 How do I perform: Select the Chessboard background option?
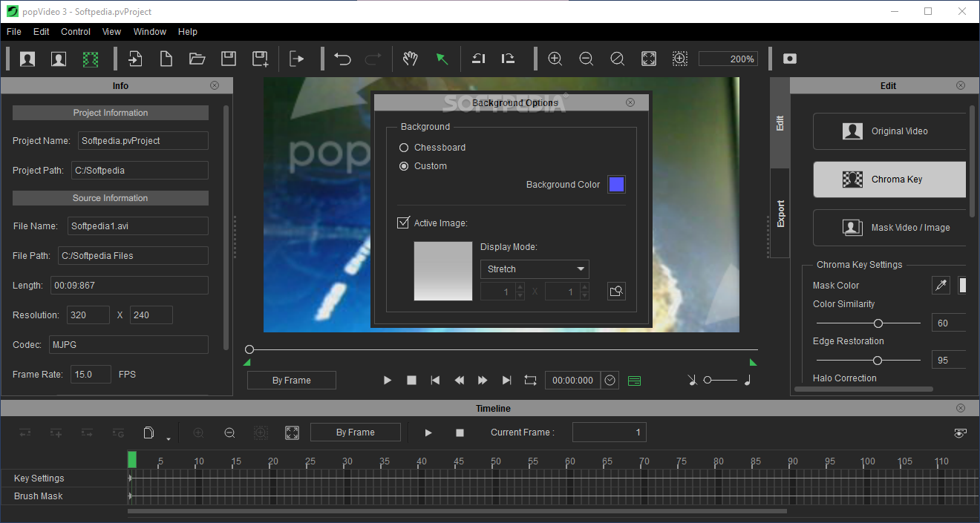pyautogui.click(x=405, y=148)
